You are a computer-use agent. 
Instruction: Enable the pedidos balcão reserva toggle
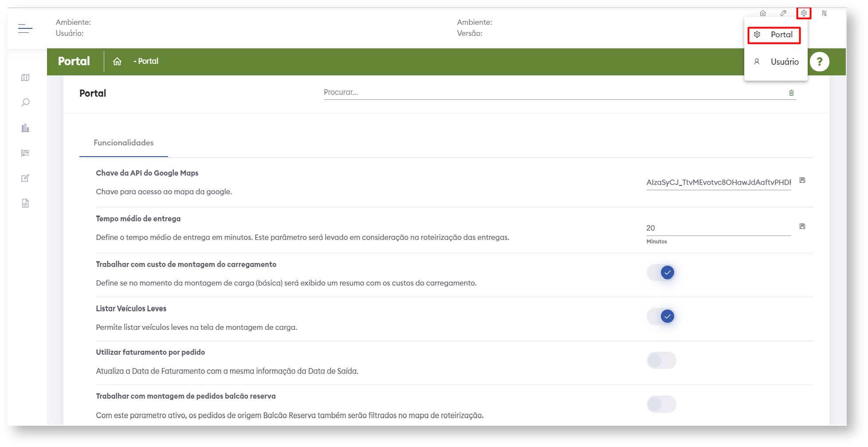(661, 404)
